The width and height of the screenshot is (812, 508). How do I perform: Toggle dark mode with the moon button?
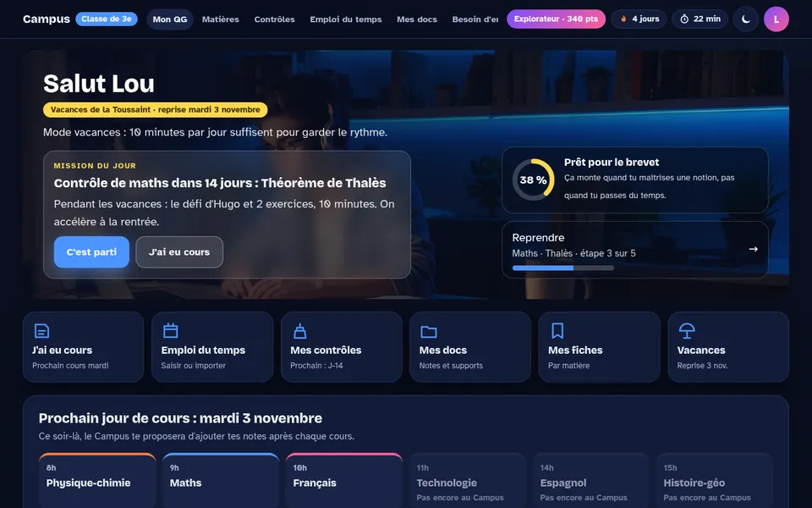coord(746,19)
